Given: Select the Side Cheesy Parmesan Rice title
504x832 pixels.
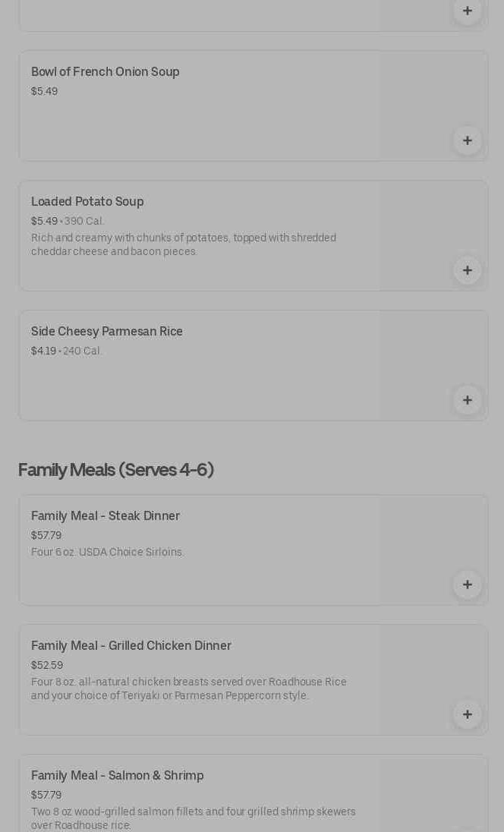Looking at the screenshot, I should 107,332.
